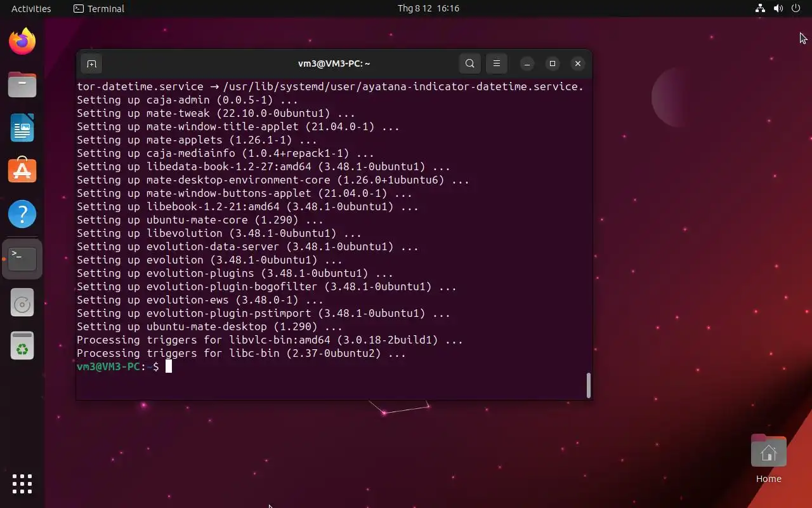Click the 'evolution-plugin-bogofilter' line

click(266, 286)
